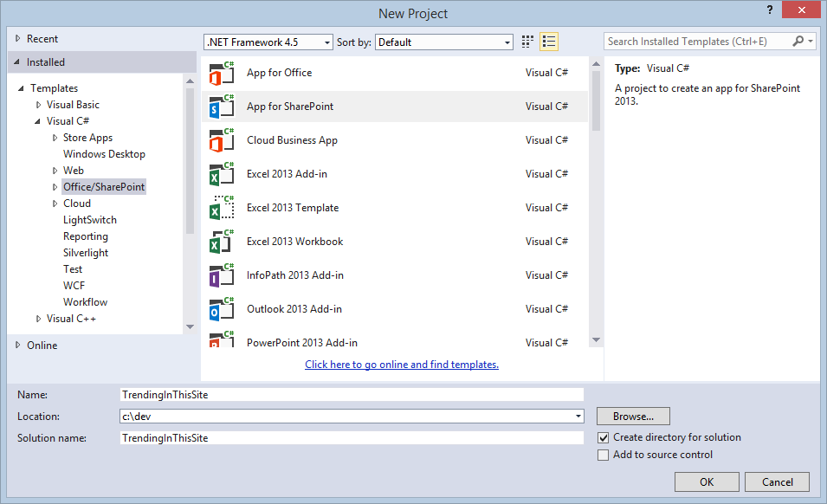The image size is (827, 504).
Task: Click the template list scrollbar thumb
Action: pyautogui.click(x=596, y=100)
